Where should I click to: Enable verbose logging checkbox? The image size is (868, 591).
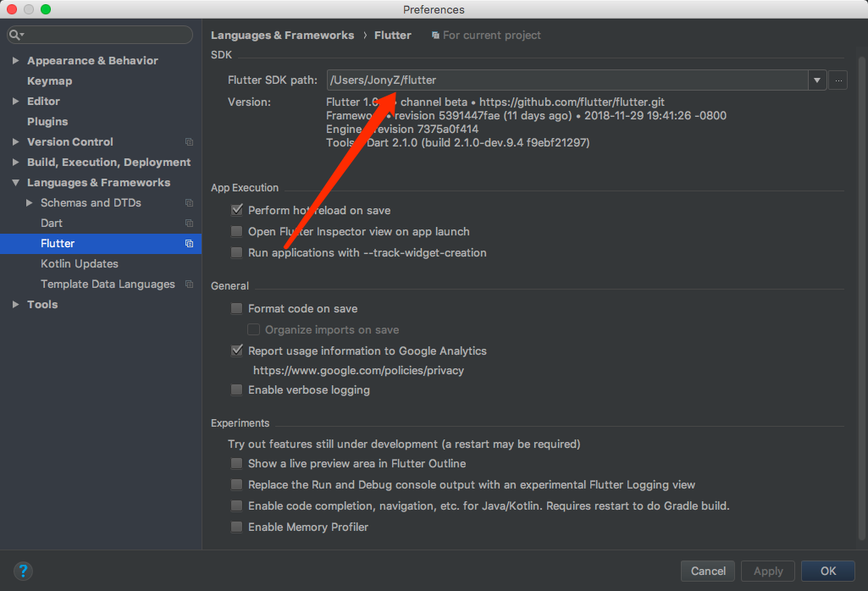[237, 389]
